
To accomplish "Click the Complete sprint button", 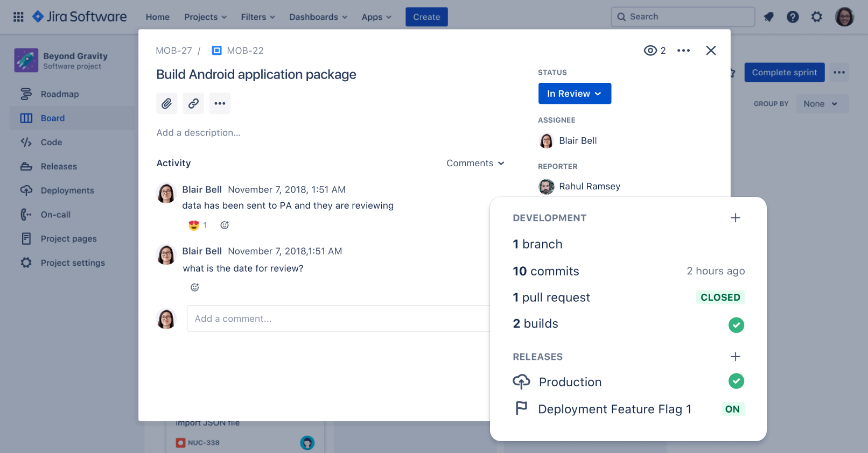I will tap(784, 73).
